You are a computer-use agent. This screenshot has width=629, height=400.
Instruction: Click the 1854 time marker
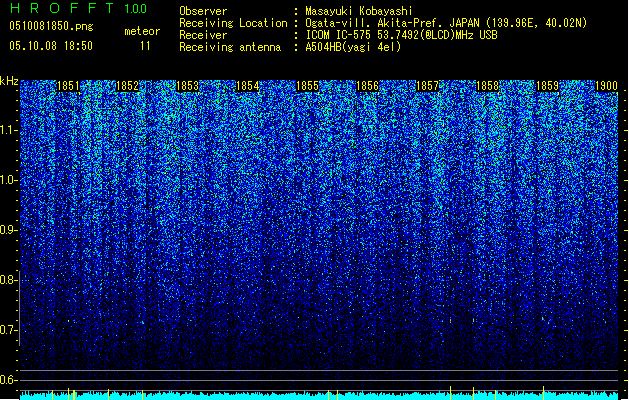tap(248, 86)
